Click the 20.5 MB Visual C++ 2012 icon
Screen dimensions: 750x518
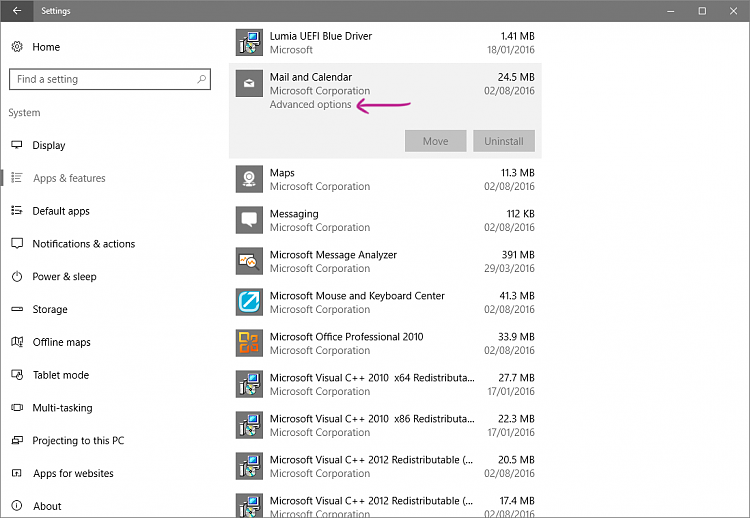[x=249, y=466]
